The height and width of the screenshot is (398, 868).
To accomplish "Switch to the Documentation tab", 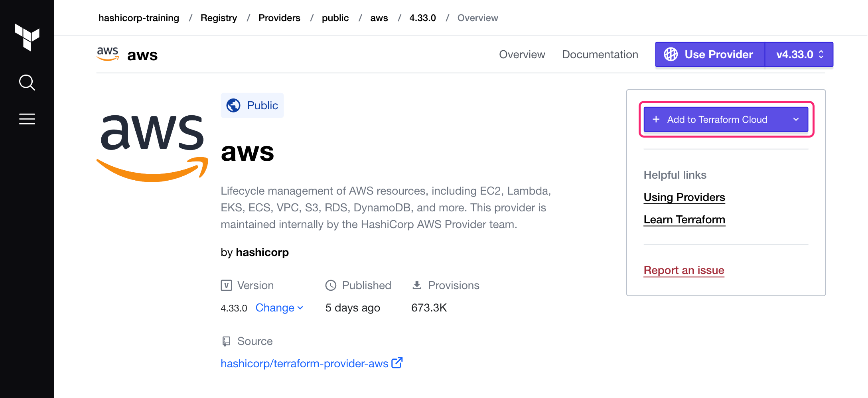I will point(600,54).
